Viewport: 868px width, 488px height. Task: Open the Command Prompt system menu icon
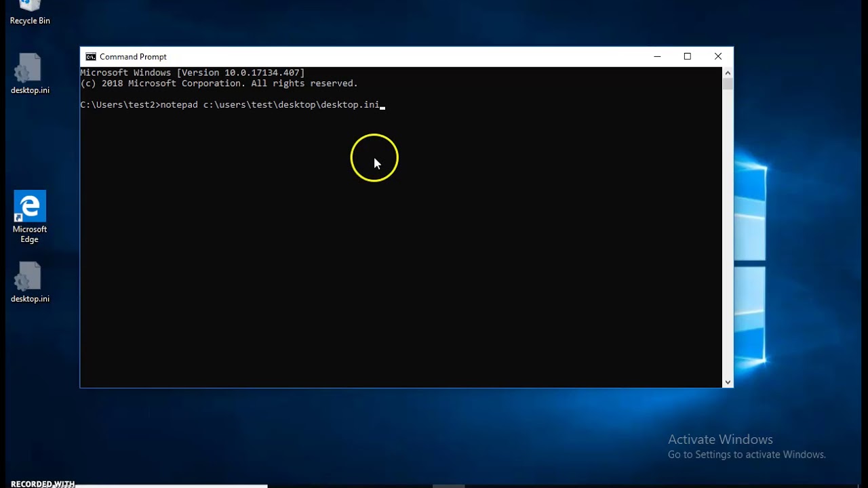(x=90, y=57)
